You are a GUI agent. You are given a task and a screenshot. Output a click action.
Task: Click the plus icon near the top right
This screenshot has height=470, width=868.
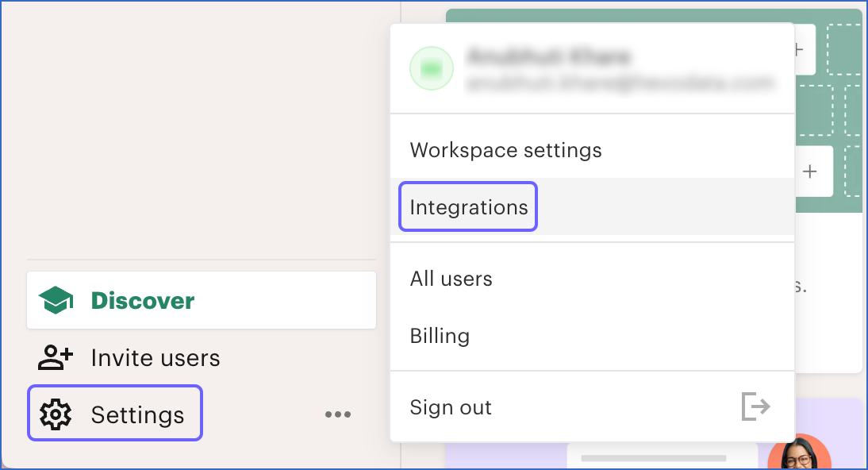pyautogui.click(x=798, y=49)
